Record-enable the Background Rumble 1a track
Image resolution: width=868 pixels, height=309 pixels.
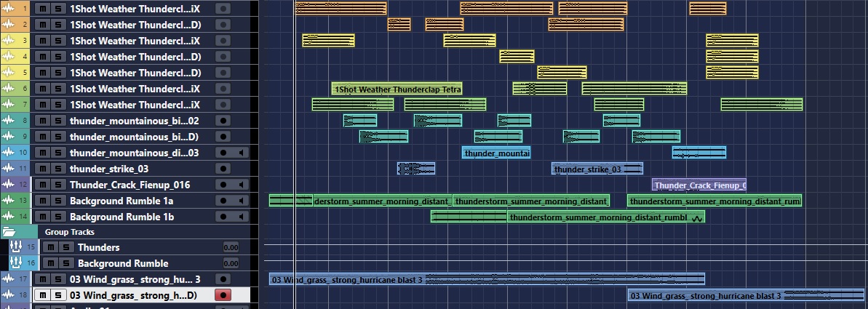tap(224, 201)
